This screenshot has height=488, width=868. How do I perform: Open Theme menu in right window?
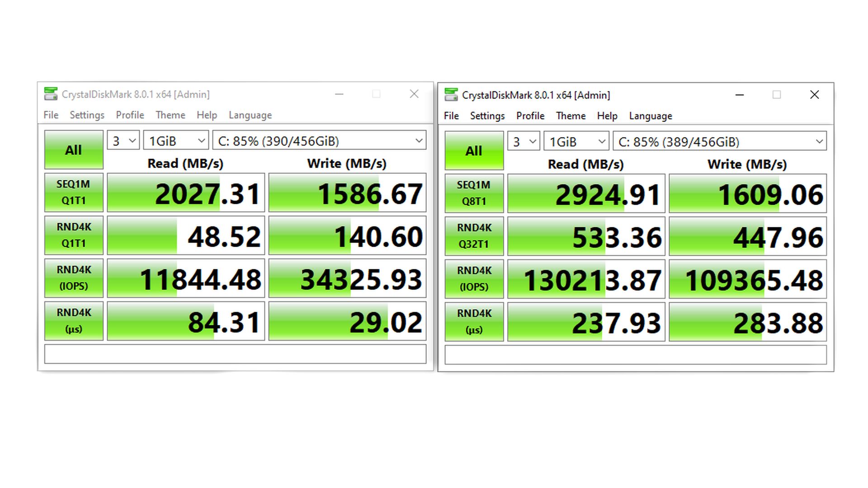[571, 116]
